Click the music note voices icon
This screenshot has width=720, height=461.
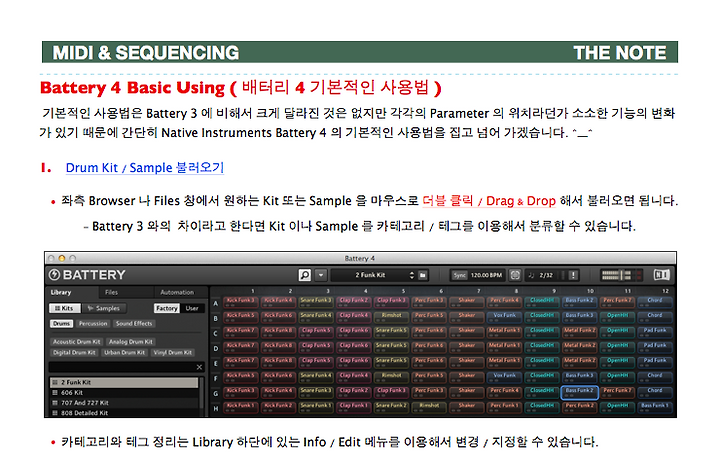click(x=531, y=275)
